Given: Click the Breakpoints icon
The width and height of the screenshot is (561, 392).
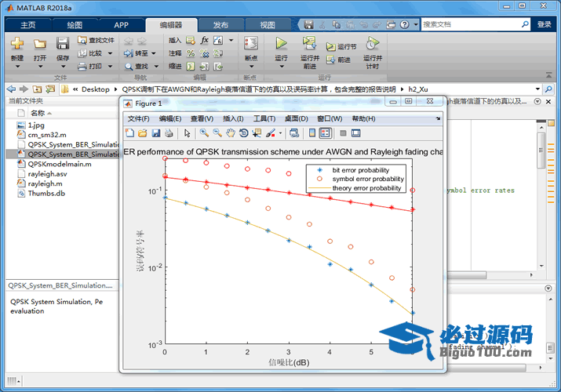Looking at the screenshot, I should (251, 43).
